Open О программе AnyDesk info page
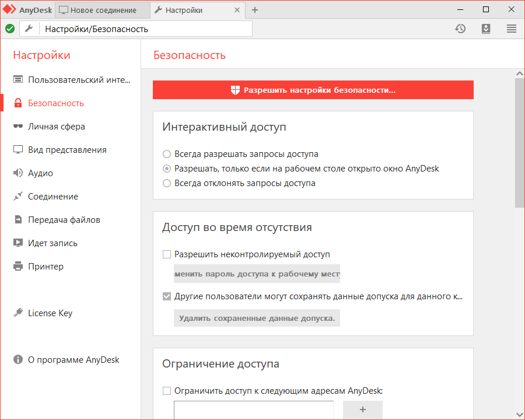Viewport: 525px width, 420px height. pyautogui.click(x=73, y=360)
